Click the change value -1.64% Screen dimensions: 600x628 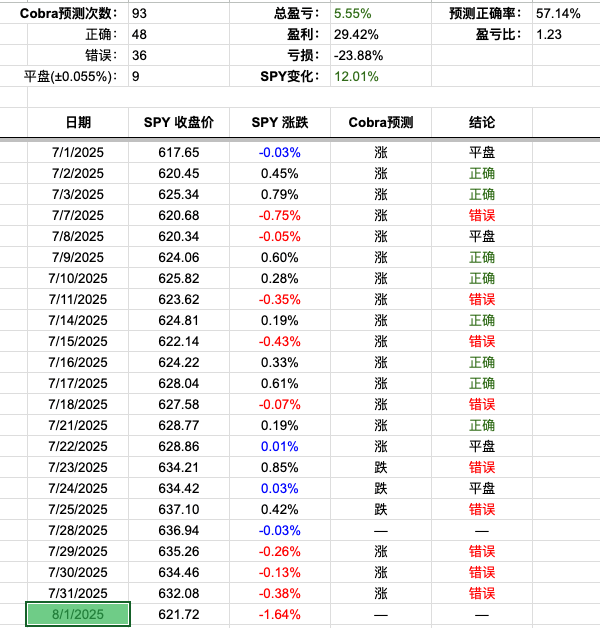click(x=280, y=614)
